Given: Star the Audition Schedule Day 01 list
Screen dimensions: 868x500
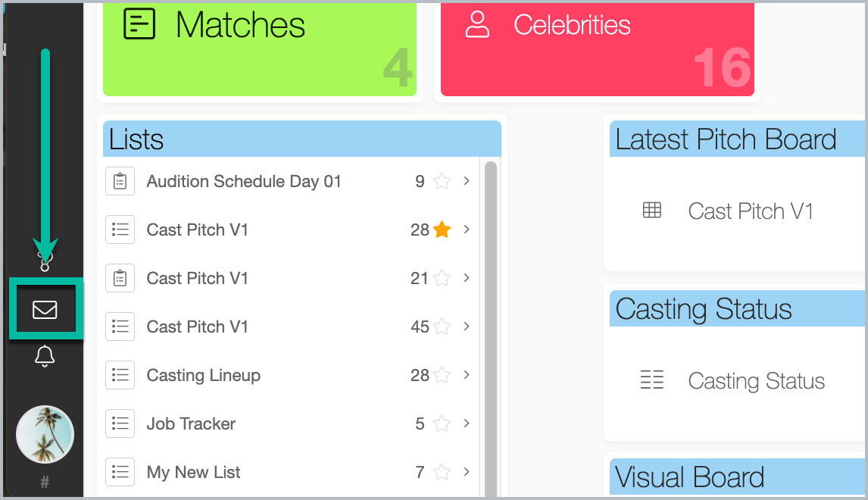Looking at the screenshot, I should tap(442, 181).
